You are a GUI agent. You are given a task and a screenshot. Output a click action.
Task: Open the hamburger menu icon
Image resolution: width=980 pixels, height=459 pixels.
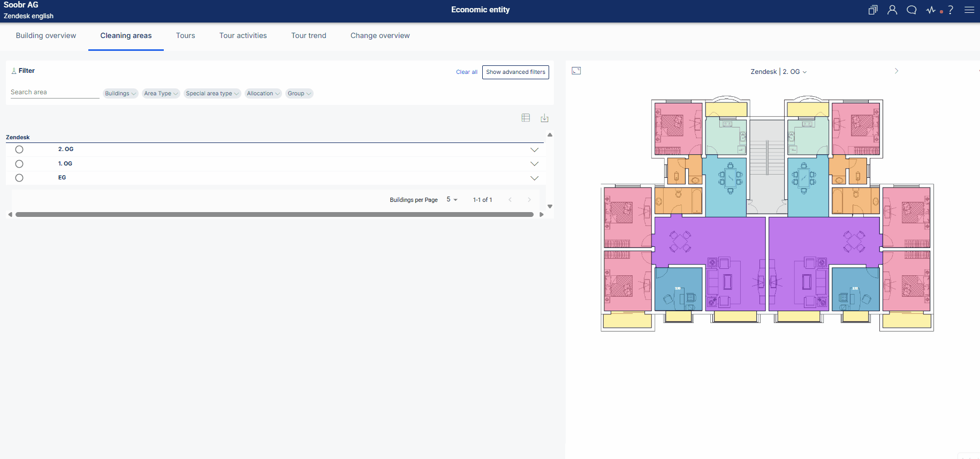pyautogui.click(x=969, y=10)
